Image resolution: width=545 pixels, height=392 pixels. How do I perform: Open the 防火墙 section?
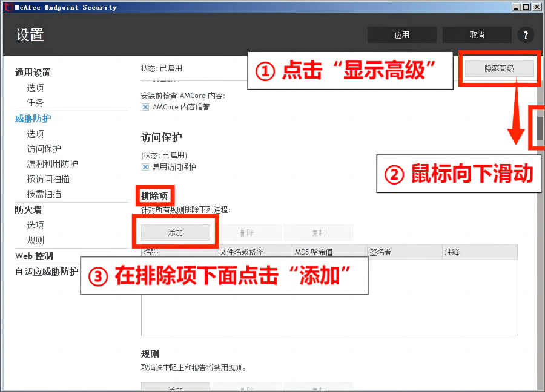[28, 210]
